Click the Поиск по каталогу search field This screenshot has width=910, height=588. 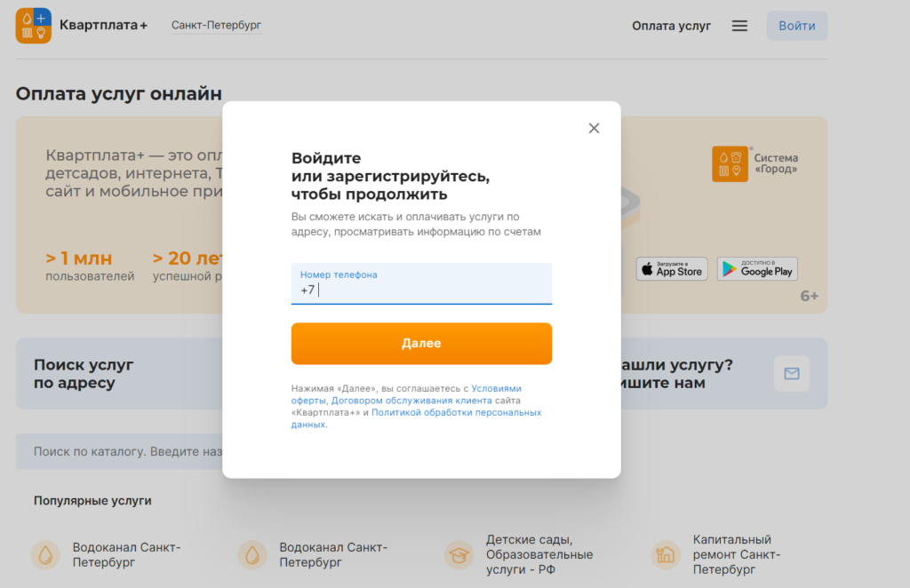pos(119,451)
